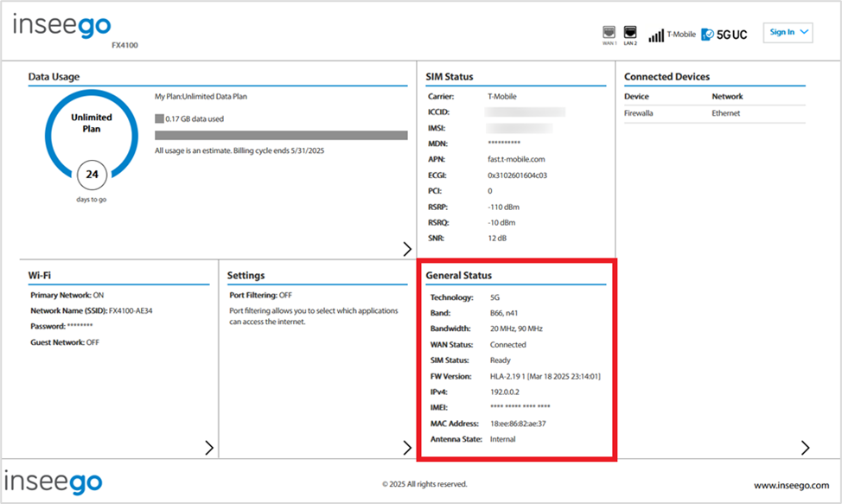Click the IPv4 address 192.0.0.2
842x504 pixels.
(x=504, y=392)
